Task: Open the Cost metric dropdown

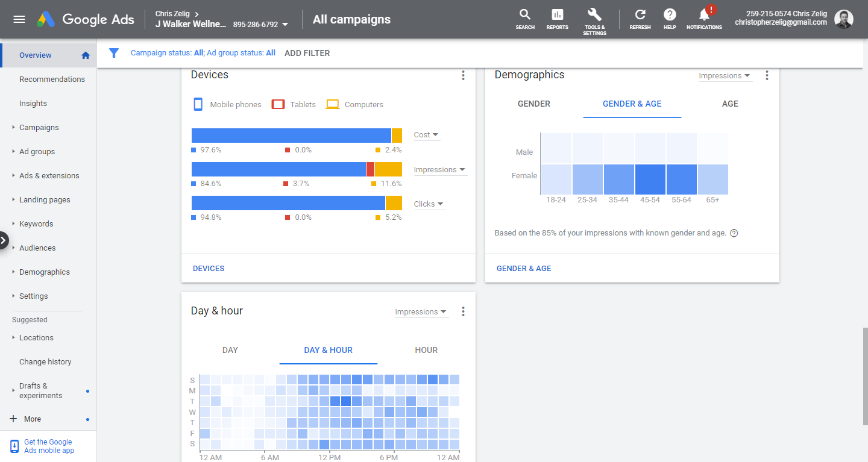Action: [x=427, y=135]
